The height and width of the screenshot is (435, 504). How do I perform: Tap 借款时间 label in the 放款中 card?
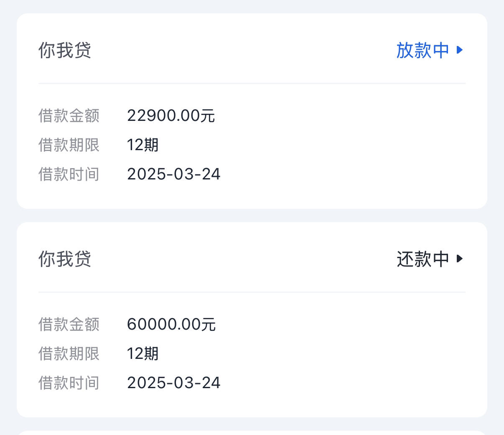click(69, 174)
